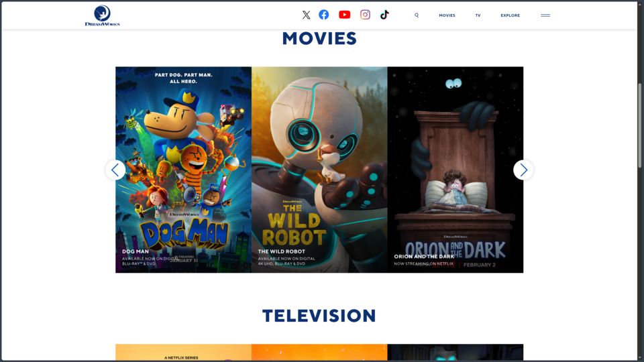This screenshot has width=644, height=362.
Task: Click the MOVIES section heading
Action: click(x=319, y=39)
